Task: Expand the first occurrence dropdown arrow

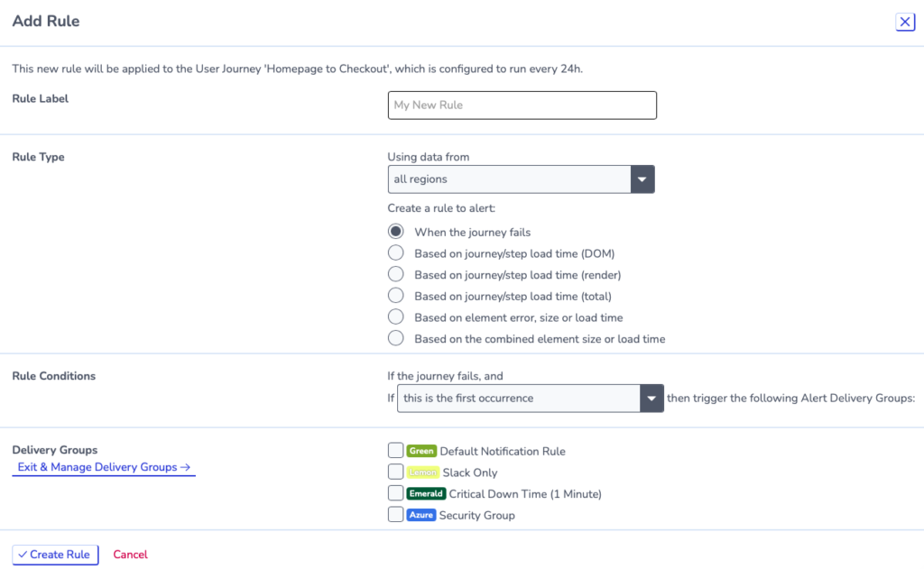Action: coord(651,399)
